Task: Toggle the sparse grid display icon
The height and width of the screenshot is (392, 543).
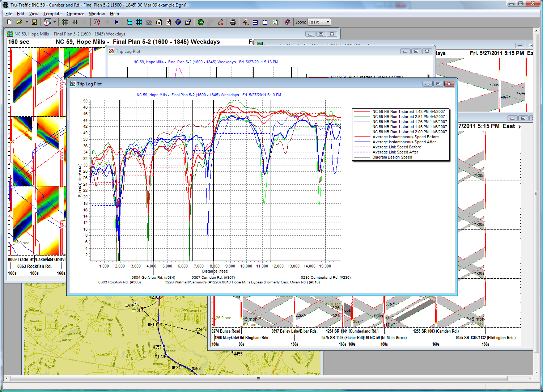Action: tap(74, 22)
